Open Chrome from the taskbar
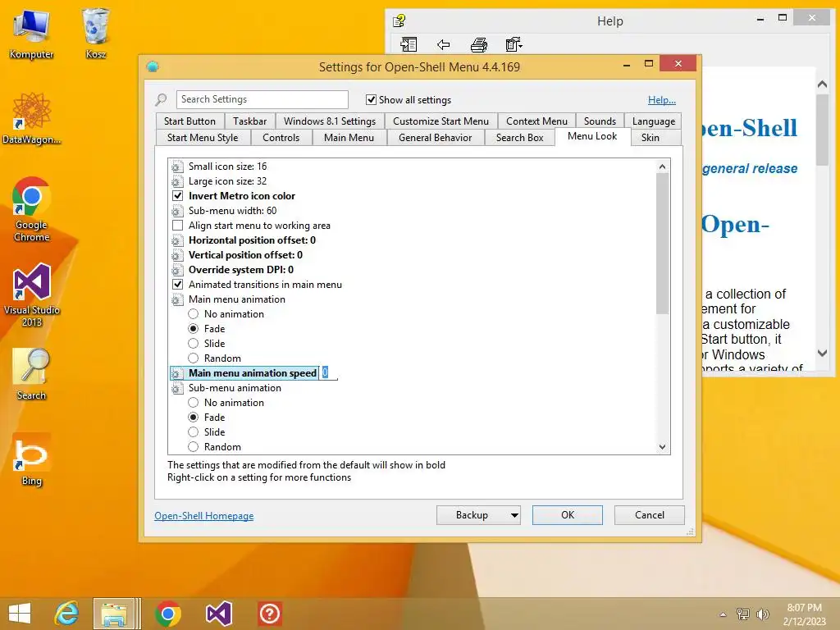840x630 pixels. click(x=167, y=614)
